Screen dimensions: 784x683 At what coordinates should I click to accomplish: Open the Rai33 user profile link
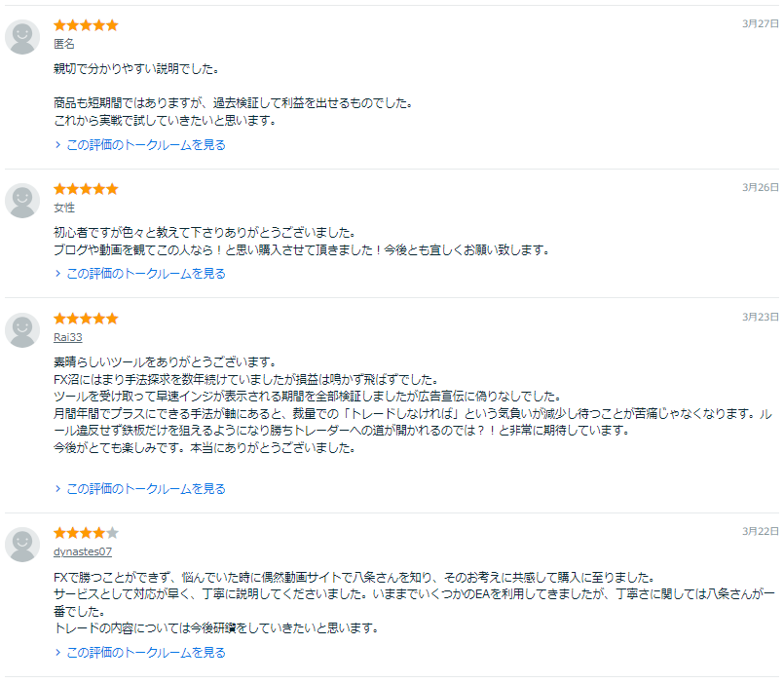click(x=68, y=337)
